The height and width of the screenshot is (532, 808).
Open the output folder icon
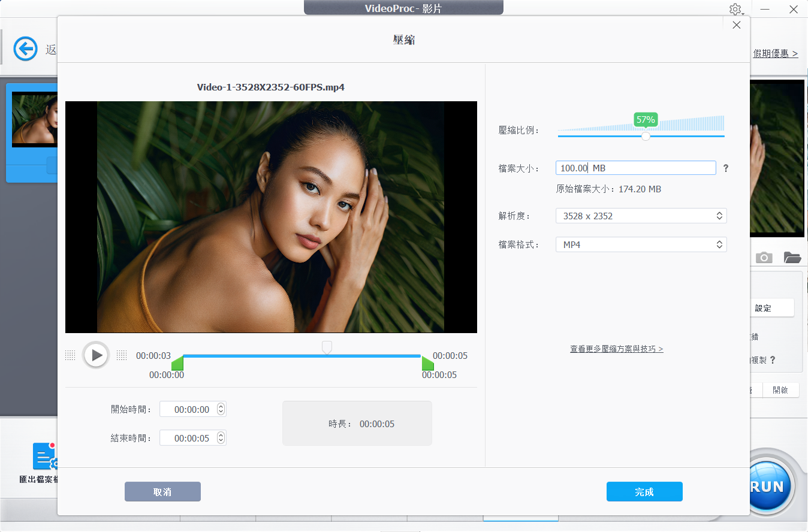pos(792,258)
